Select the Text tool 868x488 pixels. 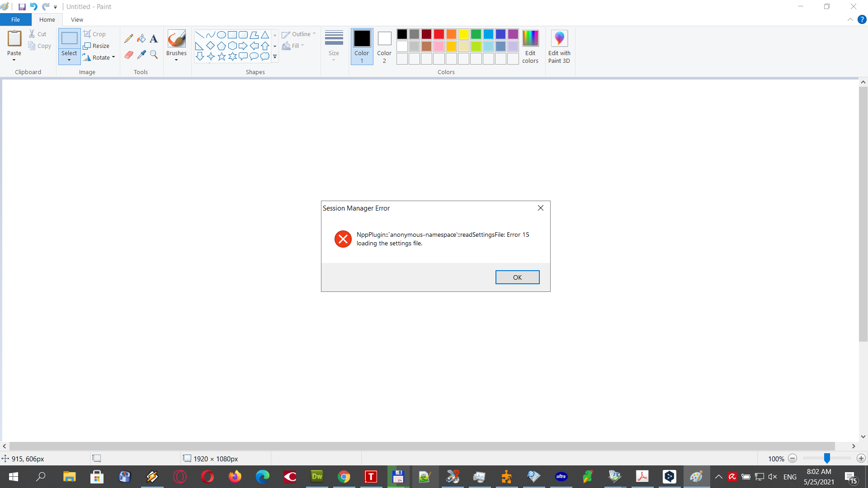tap(154, 38)
